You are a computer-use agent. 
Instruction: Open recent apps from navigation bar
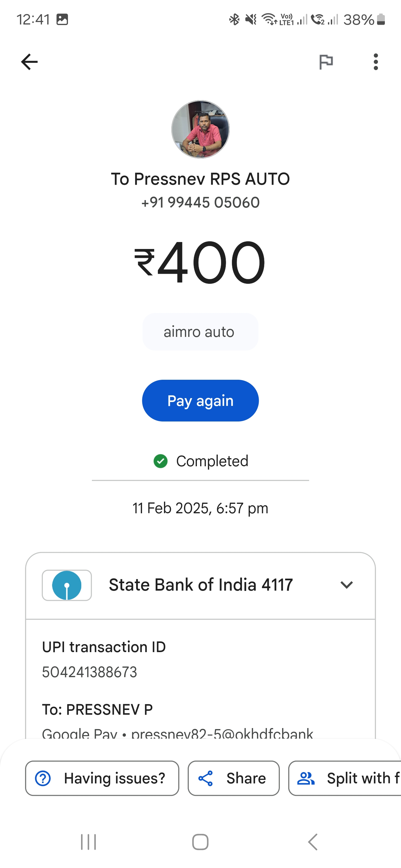tap(88, 842)
